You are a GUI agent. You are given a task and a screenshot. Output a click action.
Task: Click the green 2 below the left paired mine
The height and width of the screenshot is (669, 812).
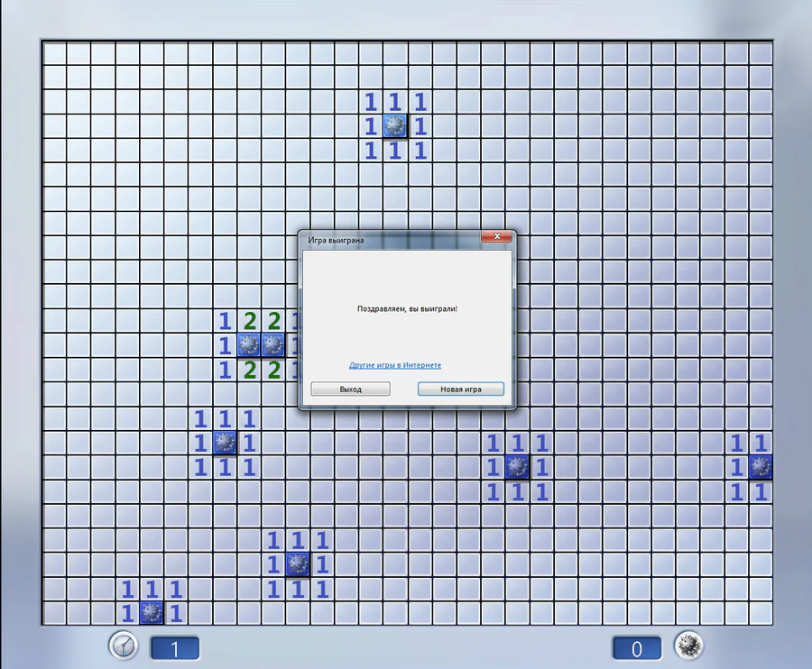pyautogui.click(x=249, y=370)
